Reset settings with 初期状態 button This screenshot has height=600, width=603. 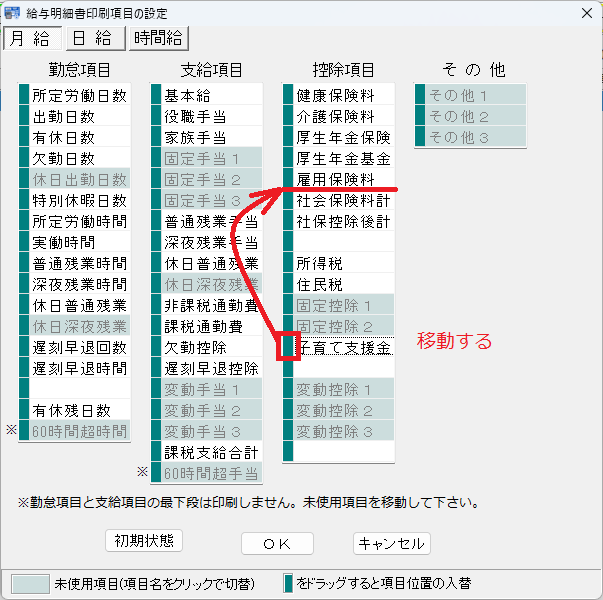click(x=144, y=541)
